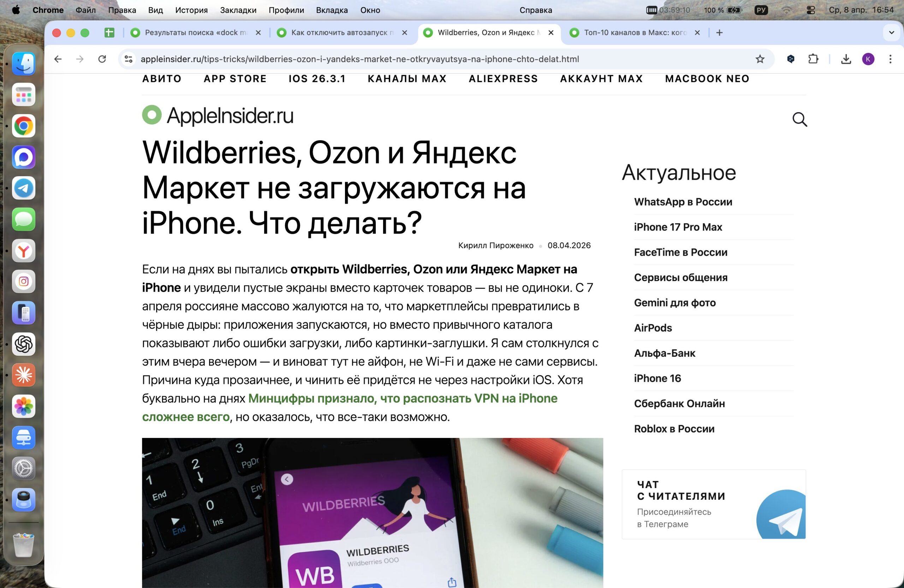The height and width of the screenshot is (588, 904).
Task: Bookmark this page with the star icon
Action: pos(760,59)
